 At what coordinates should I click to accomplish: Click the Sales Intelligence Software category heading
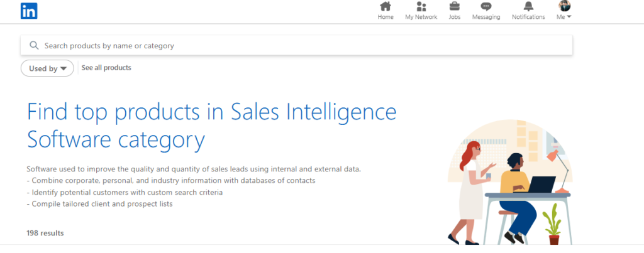click(211, 126)
